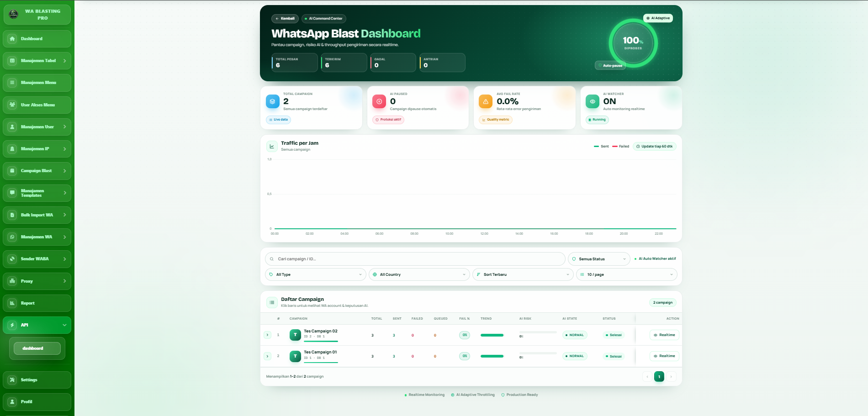868x416 pixels.
Task: Open Settings via the tools icon
Action: [x=12, y=380]
